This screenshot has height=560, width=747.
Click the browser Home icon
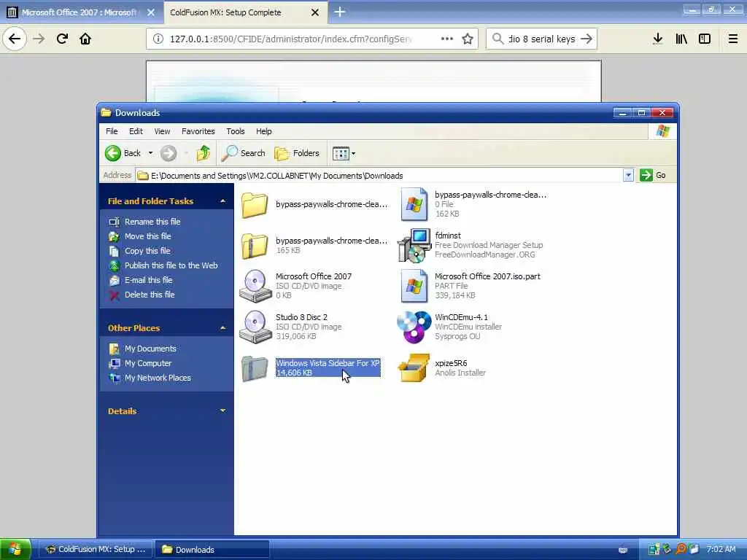point(85,39)
